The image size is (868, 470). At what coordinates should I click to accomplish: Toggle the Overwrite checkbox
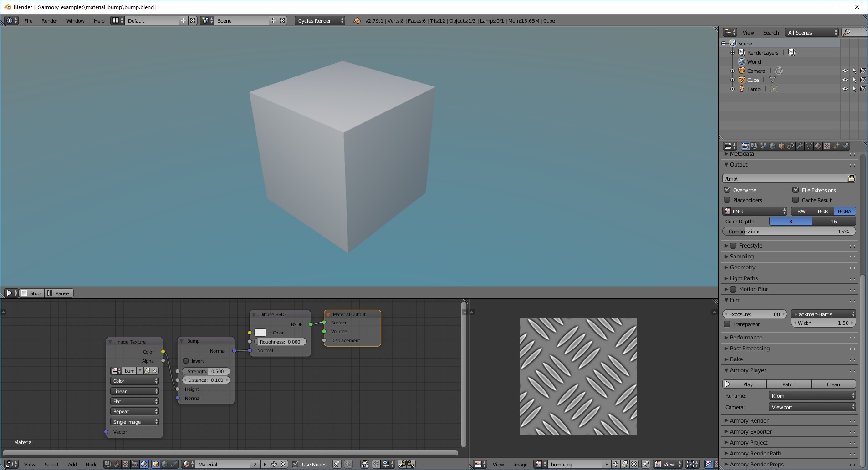click(727, 190)
